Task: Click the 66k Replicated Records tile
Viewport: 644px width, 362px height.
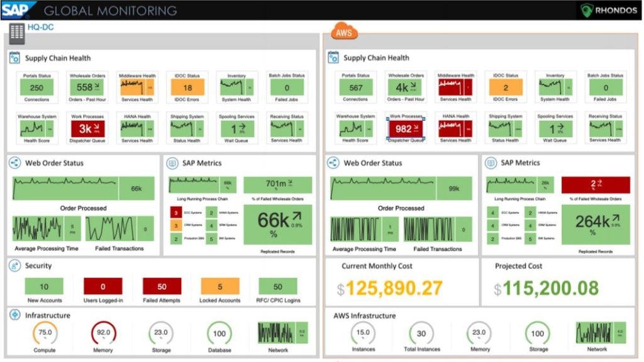Action: point(277,224)
